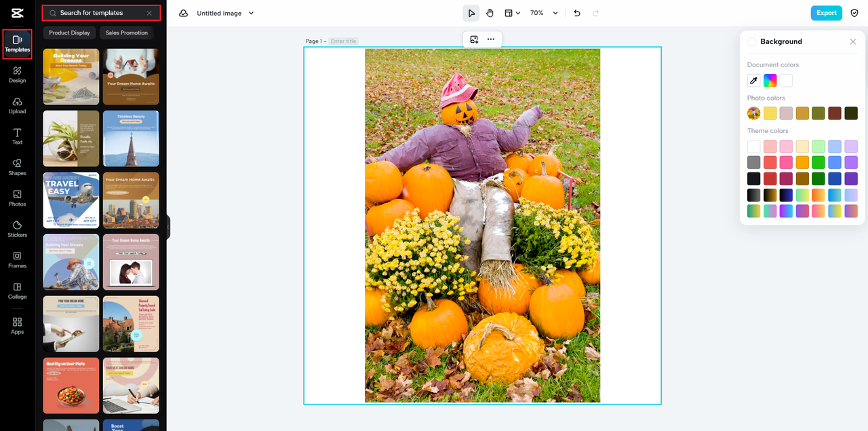Choose the Your Next Dream Home template
The width and height of the screenshot is (868, 431).
[x=131, y=386]
